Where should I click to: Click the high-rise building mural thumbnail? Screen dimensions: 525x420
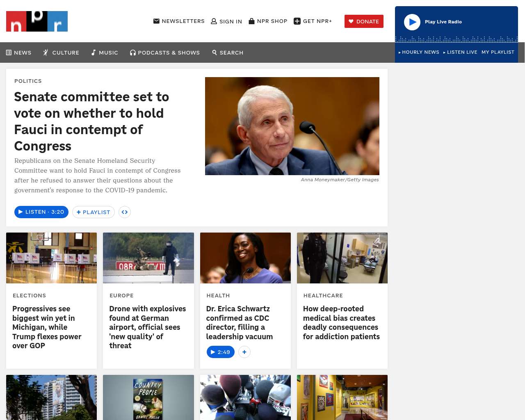tap(52, 397)
